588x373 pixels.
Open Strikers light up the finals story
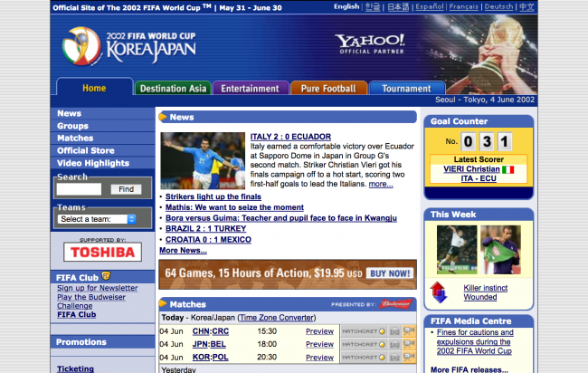tap(213, 196)
